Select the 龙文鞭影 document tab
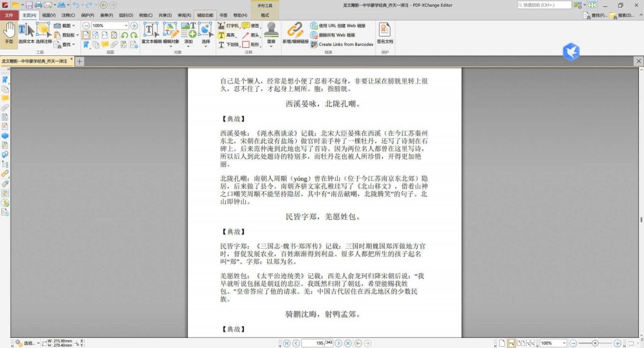644x348 pixels. [35, 61]
